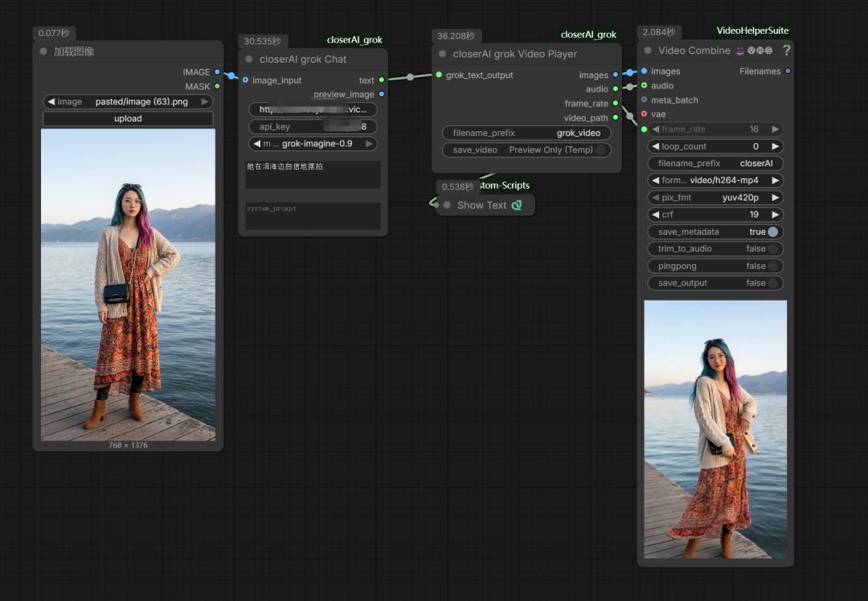The image size is (868, 601).
Task: Click the Show Text node snake icon
Action: click(517, 205)
